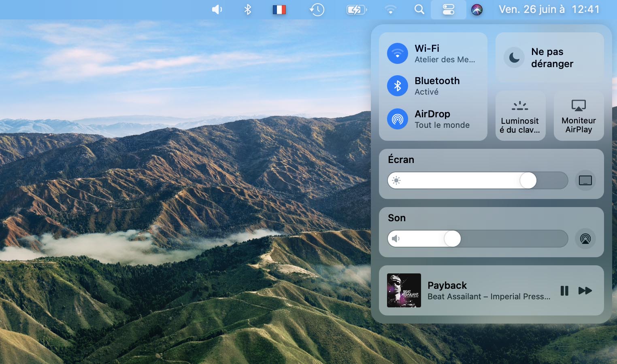Screen dimensions: 617x364
Task: Click the Son section heading
Action: (x=397, y=218)
